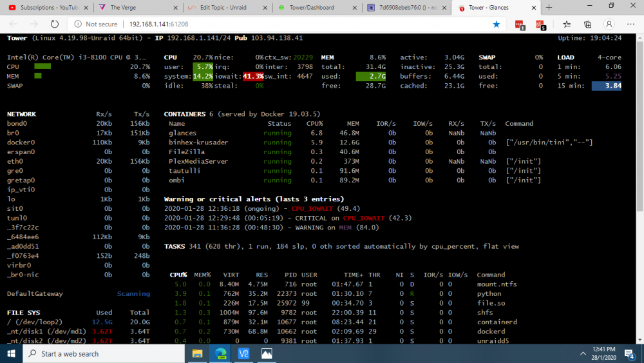Select the PlexMediaServer container name
The height and width of the screenshot is (363, 644).
tap(198, 161)
